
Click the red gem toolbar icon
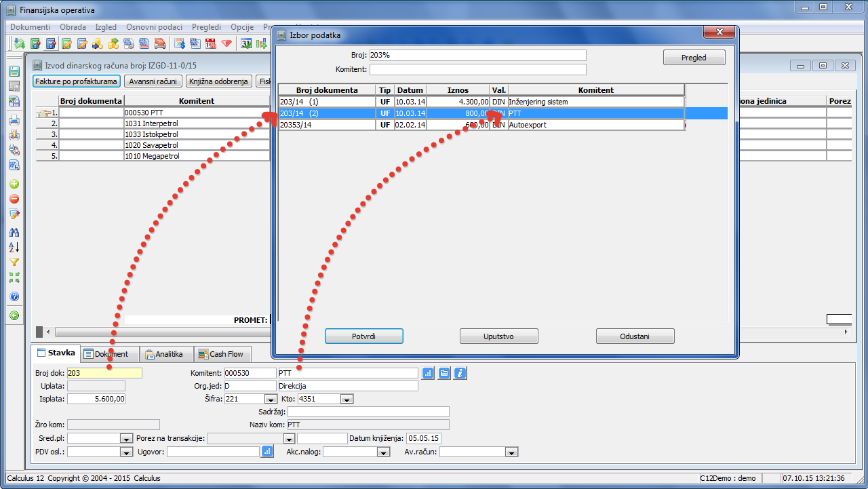226,44
